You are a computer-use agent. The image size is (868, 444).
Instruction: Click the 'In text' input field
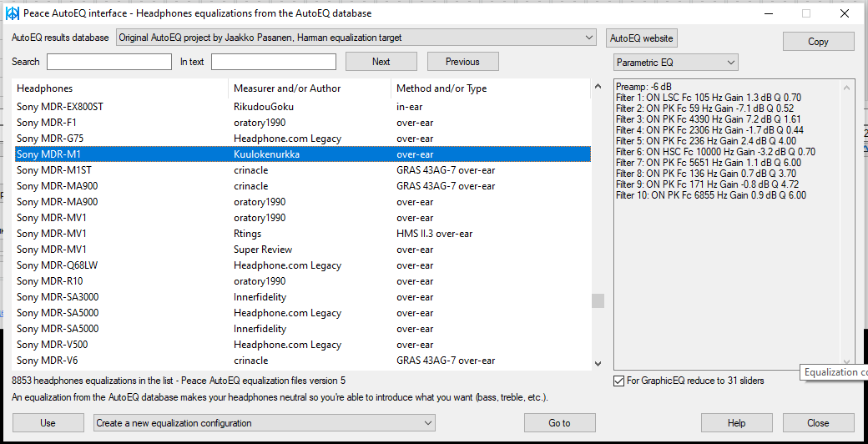tap(273, 62)
